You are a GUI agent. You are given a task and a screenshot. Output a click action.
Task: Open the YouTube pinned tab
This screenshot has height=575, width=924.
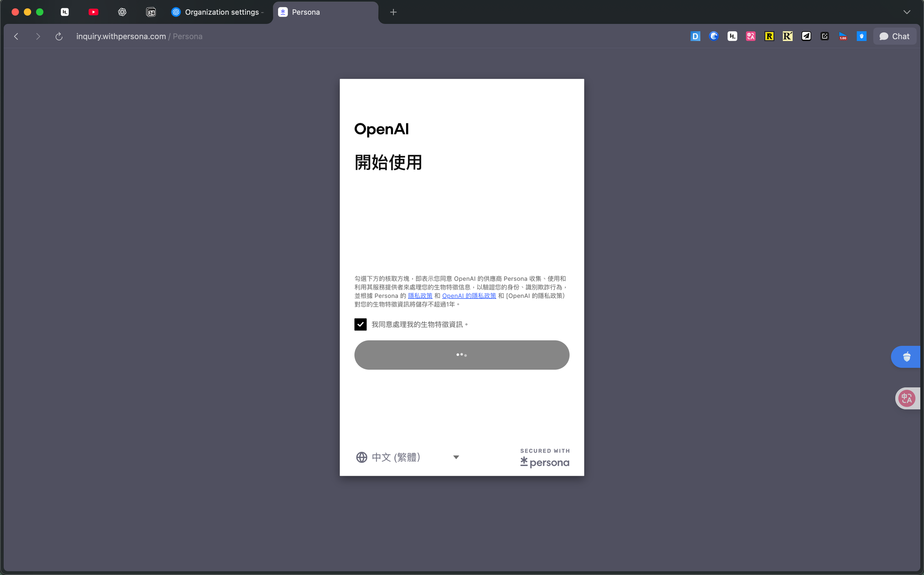93,12
